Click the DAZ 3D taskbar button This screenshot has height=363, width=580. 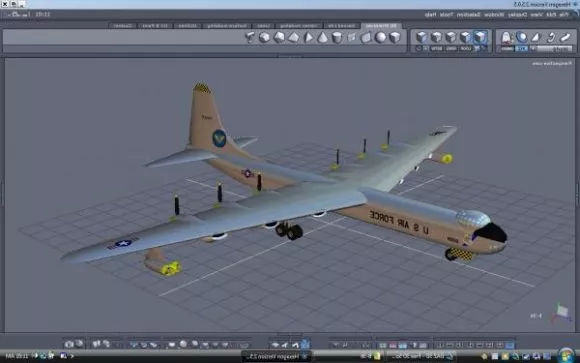pos(422,356)
